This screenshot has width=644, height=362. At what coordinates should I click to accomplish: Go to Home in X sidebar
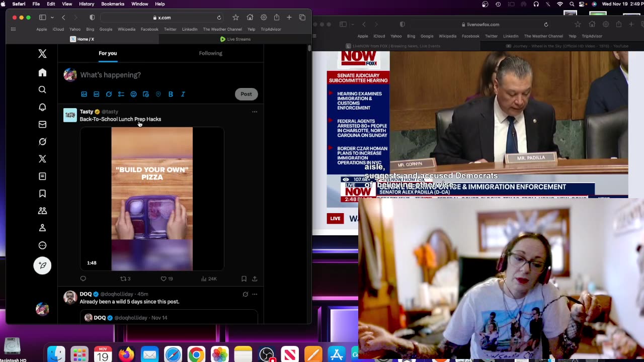42,73
